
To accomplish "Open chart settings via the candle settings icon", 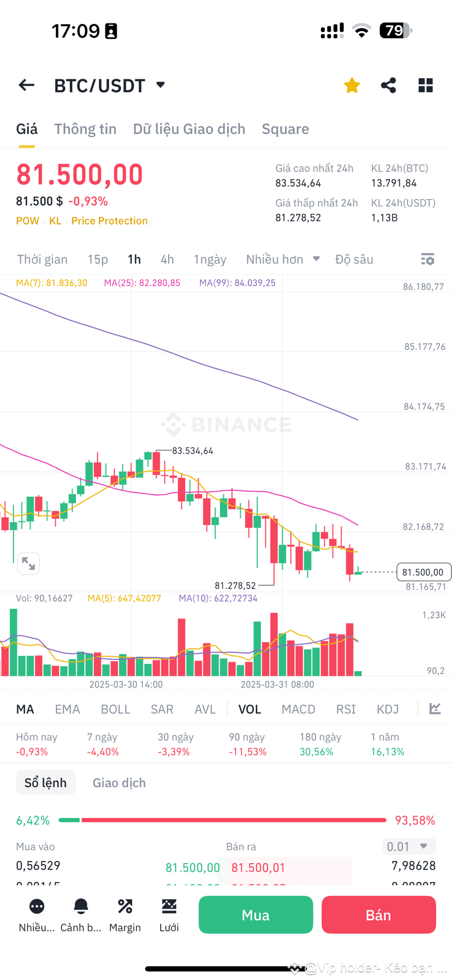I will click(x=427, y=259).
